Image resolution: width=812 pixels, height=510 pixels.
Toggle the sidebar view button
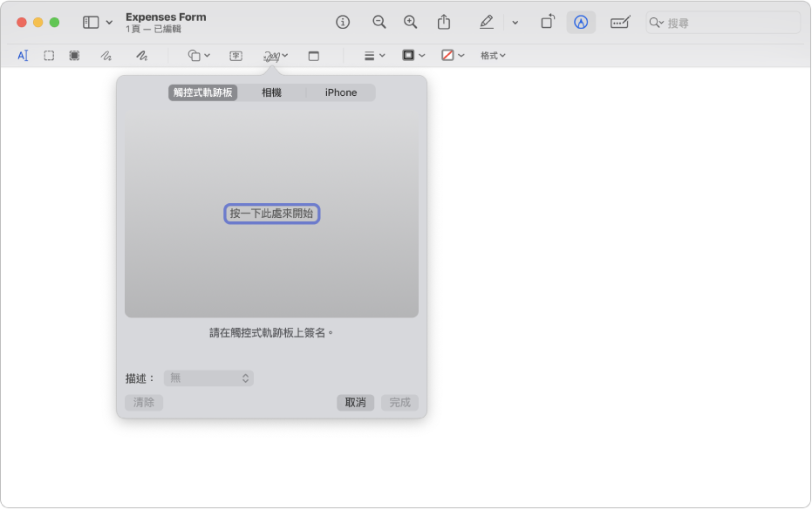click(91, 23)
